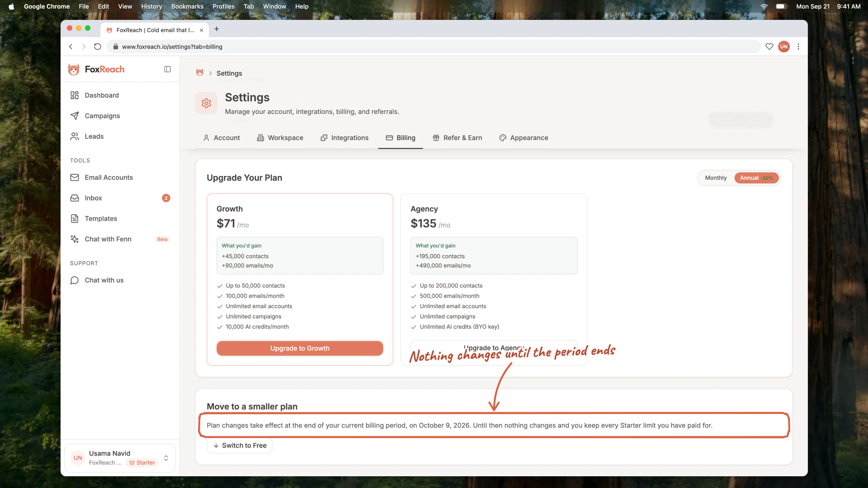Collapse the sidebar panel icon

[168, 69]
